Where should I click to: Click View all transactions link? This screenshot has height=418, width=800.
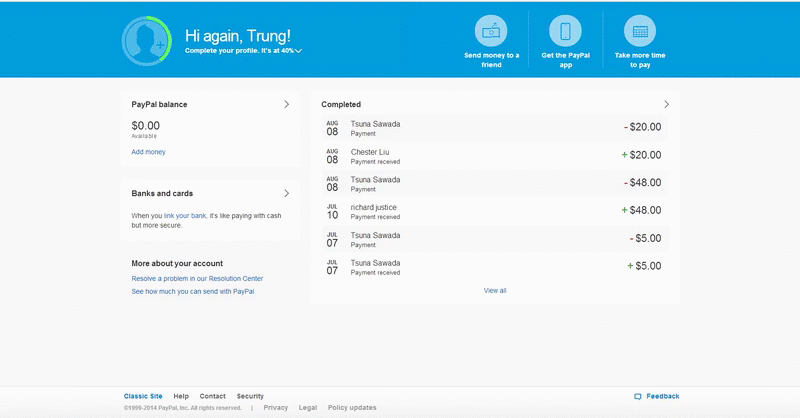pyautogui.click(x=495, y=290)
